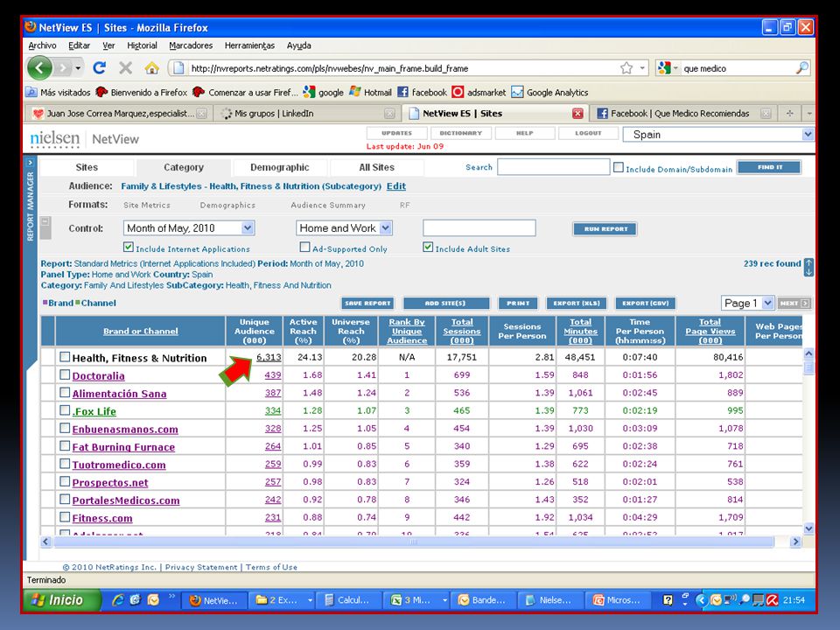Open the Month of May, 2010 dropdown
This screenshot has height=630, width=840.
(x=189, y=228)
